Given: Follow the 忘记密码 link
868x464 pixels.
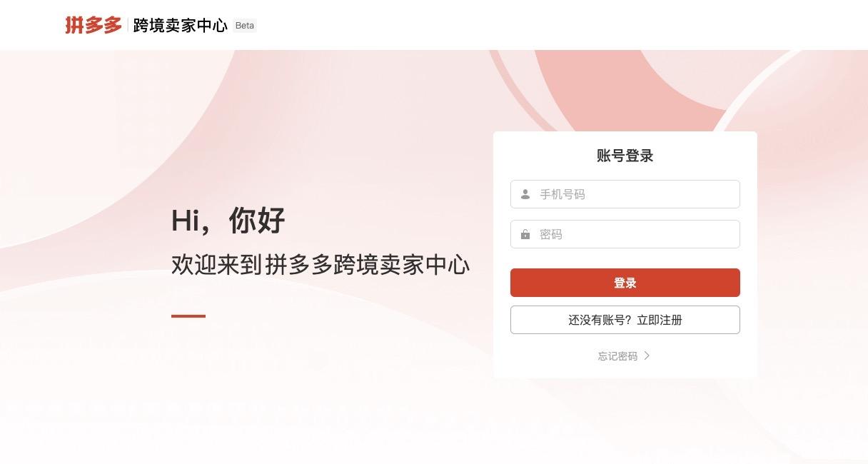Looking at the screenshot, I should tap(617, 356).
